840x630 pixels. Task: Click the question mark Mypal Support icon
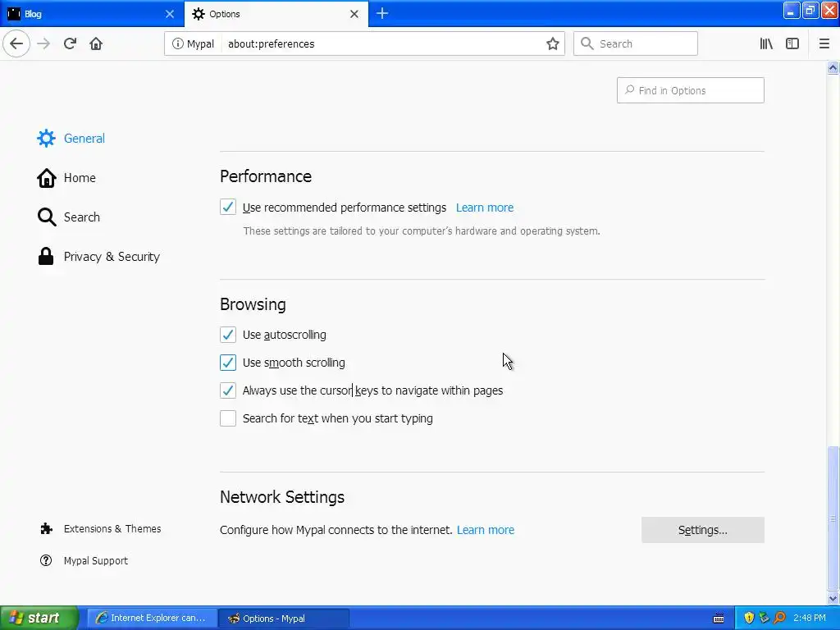[x=46, y=561]
